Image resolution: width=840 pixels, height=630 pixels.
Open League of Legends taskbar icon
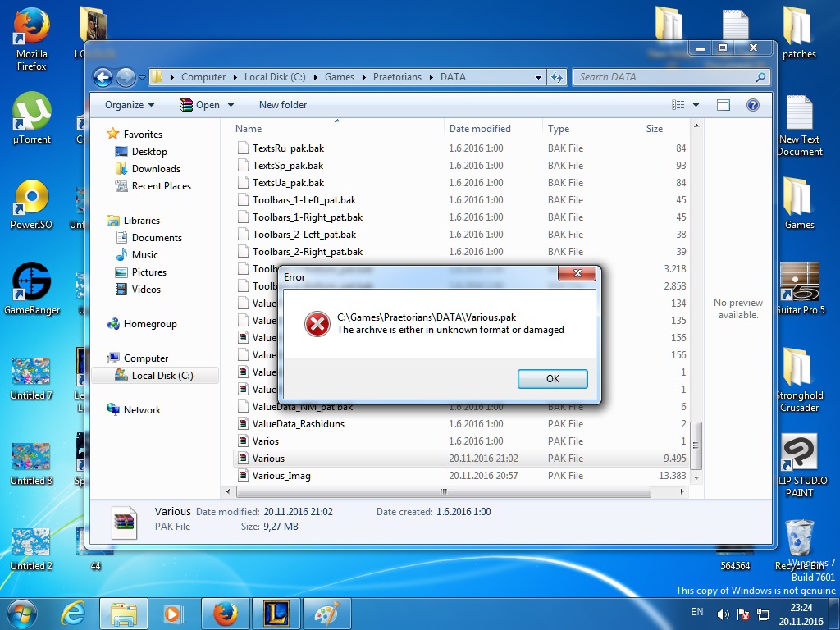(277, 614)
